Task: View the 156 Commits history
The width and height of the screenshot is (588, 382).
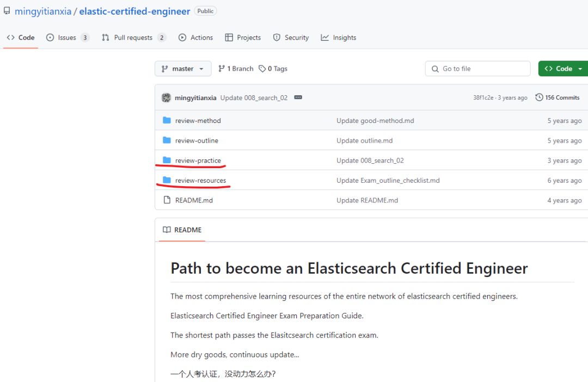Action: click(x=558, y=97)
